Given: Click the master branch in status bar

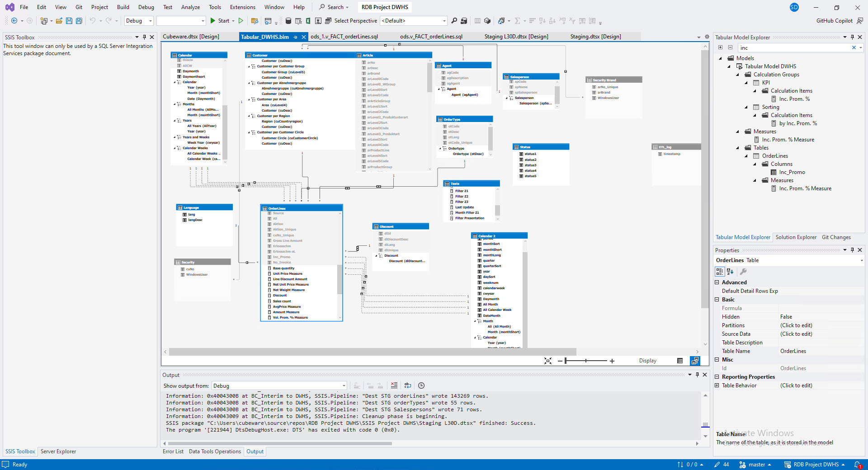Looking at the screenshot, I should (756, 465).
